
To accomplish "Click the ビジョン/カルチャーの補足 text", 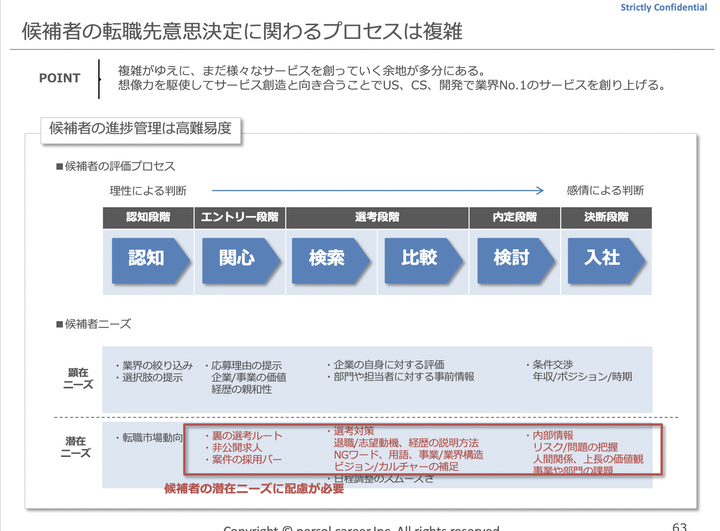I will [x=396, y=467].
